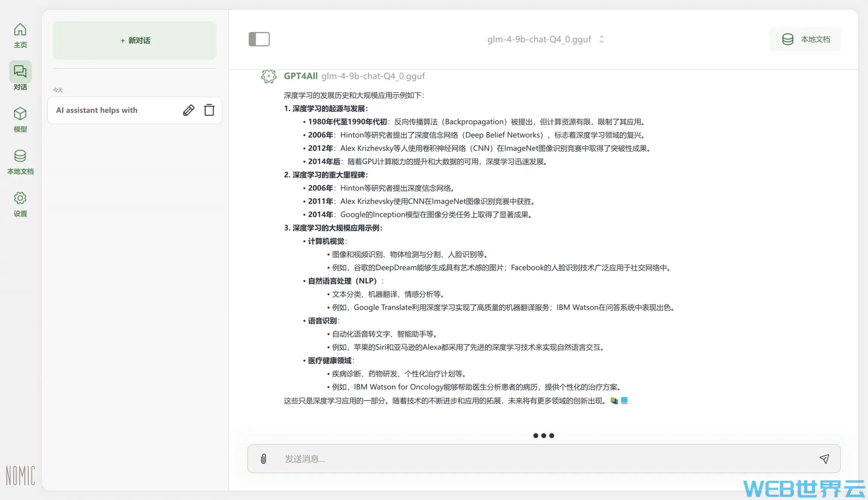Click the '今天' date label in chat list
868x500 pixels.
(58, 90)
